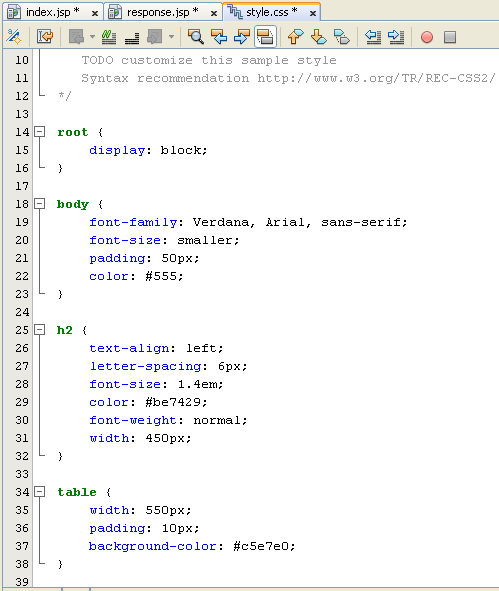
Task: Toggle Highlight Search button
Action: (x=265, y=37)
